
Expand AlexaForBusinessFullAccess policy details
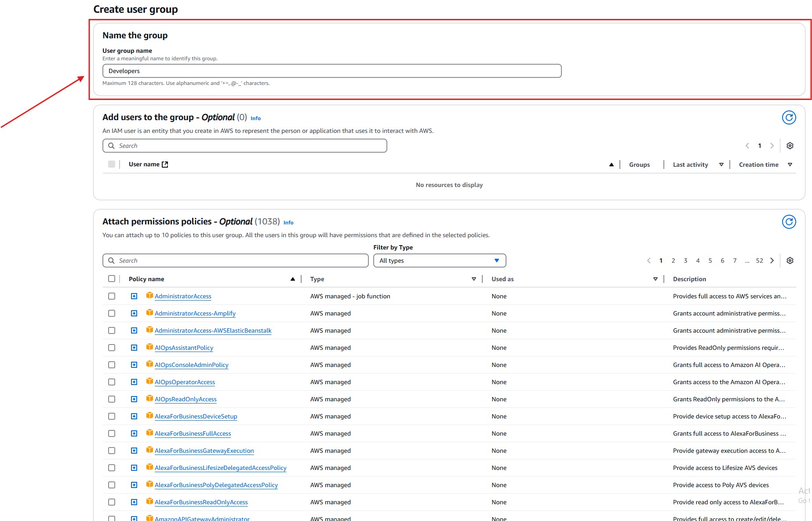tap(134, 433)
